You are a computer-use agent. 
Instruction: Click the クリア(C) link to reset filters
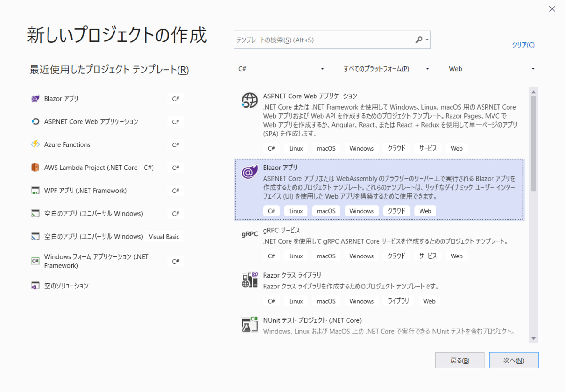pos(523,45)
